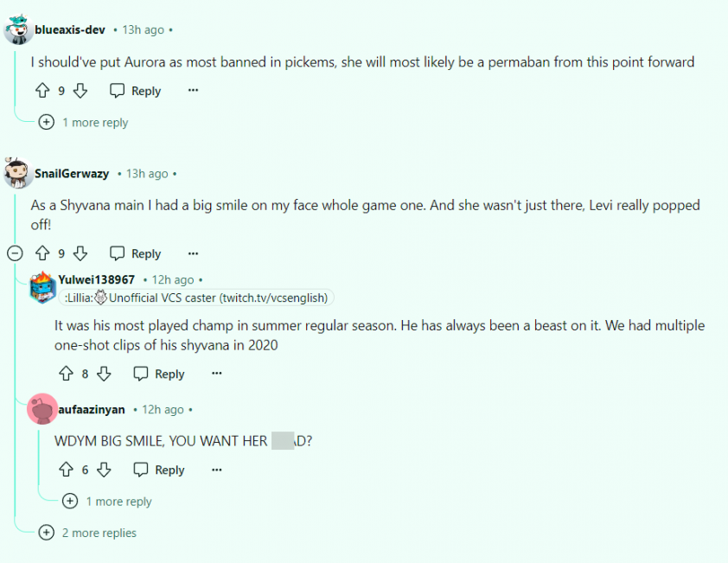Upvote SnailGerwazy's Shyvana main comment
The width and height of the screenshot is (728, 563).
42,253
